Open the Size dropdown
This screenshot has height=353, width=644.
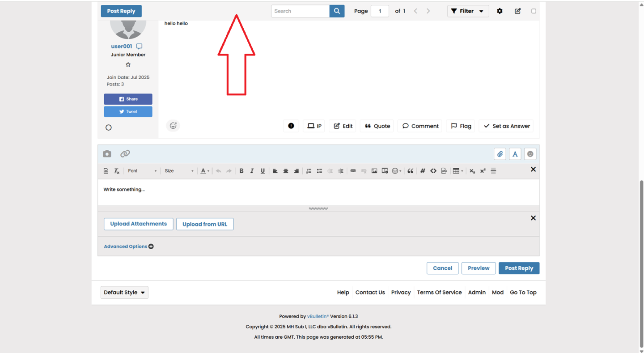179,171
